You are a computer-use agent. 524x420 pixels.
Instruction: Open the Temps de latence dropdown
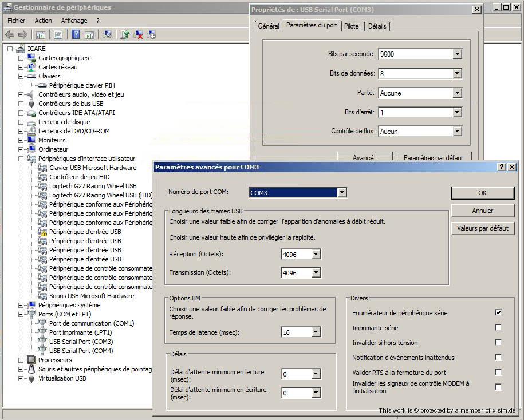tap(316, 332)
